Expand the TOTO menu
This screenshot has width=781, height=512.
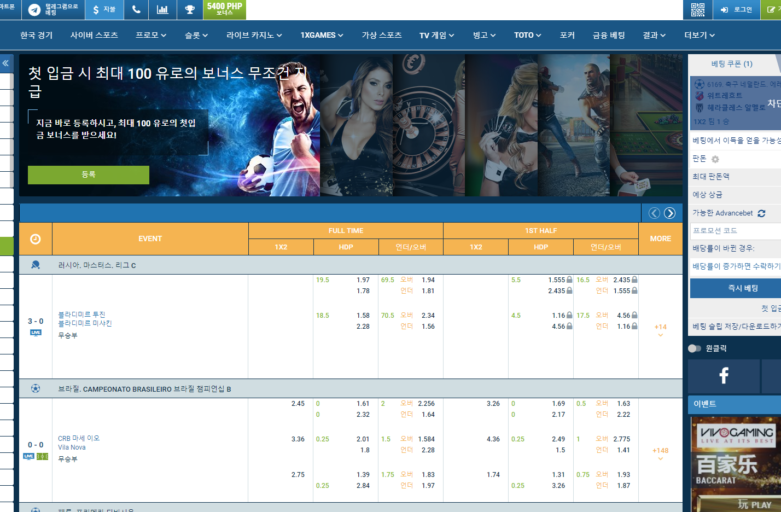click(x=527, y=35)
